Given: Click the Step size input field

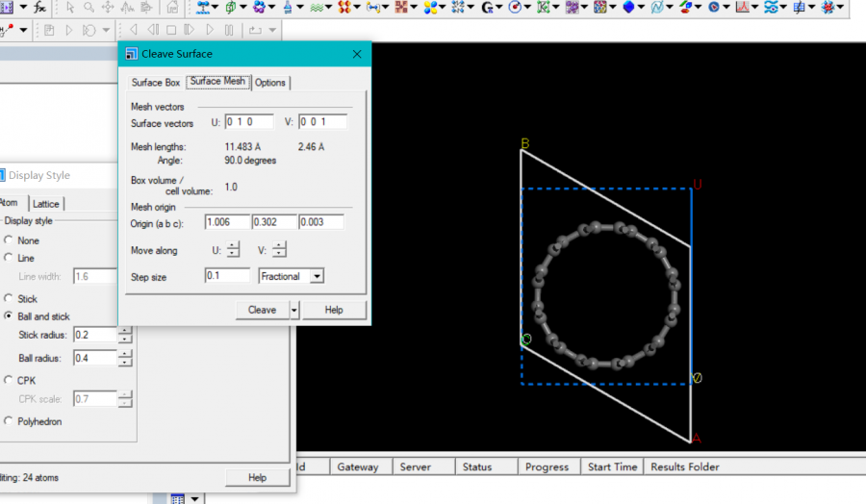Looking at the screenshot, I should coord(227,275).
